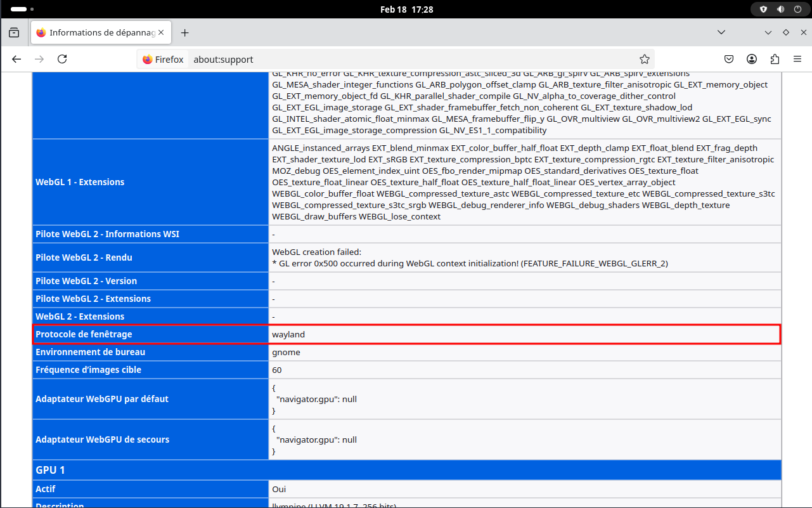Save the page to Pocket
Image resolution: width=812 pixels, height=508 pixels.
(729, 59)
